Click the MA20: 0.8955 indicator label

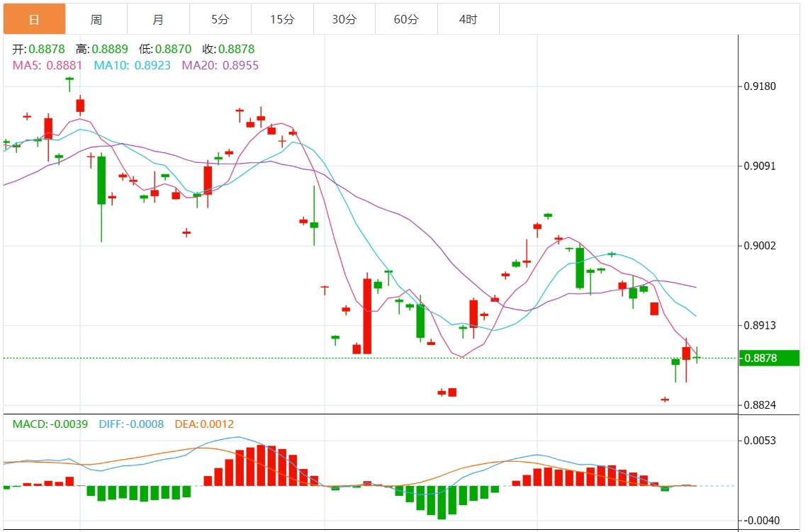(220, 65)
